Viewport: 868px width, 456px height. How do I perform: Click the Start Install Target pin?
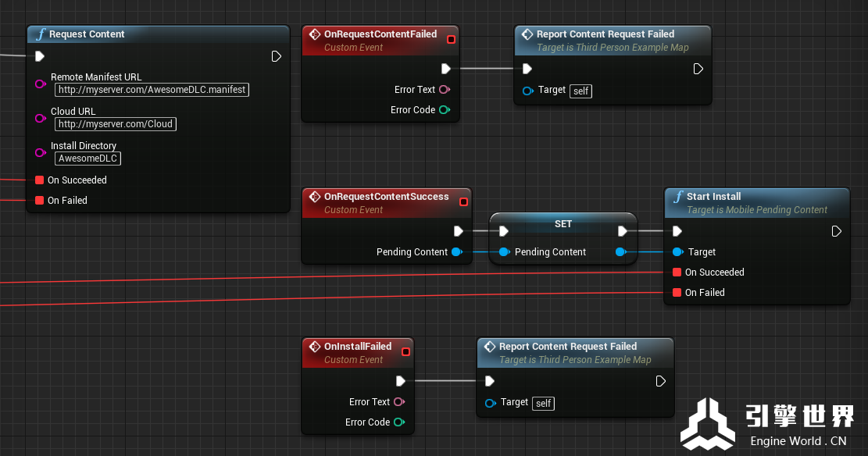pyautogui.click(x=677, y=252)
